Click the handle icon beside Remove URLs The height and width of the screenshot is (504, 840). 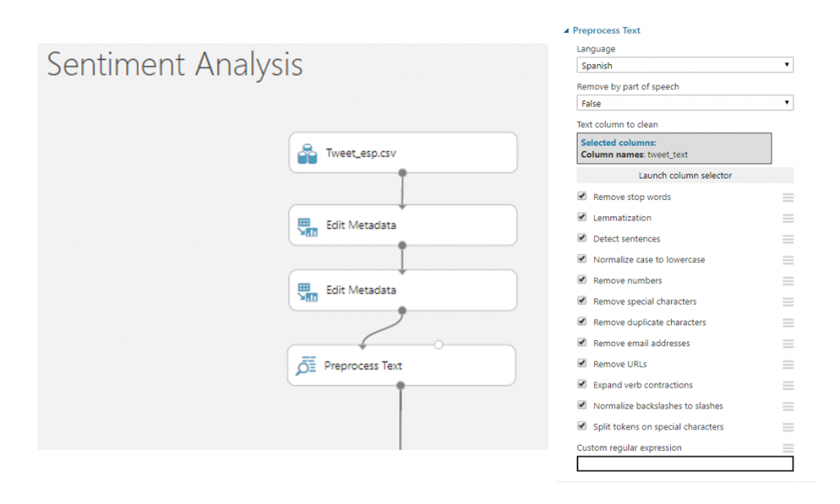point(788,365)
